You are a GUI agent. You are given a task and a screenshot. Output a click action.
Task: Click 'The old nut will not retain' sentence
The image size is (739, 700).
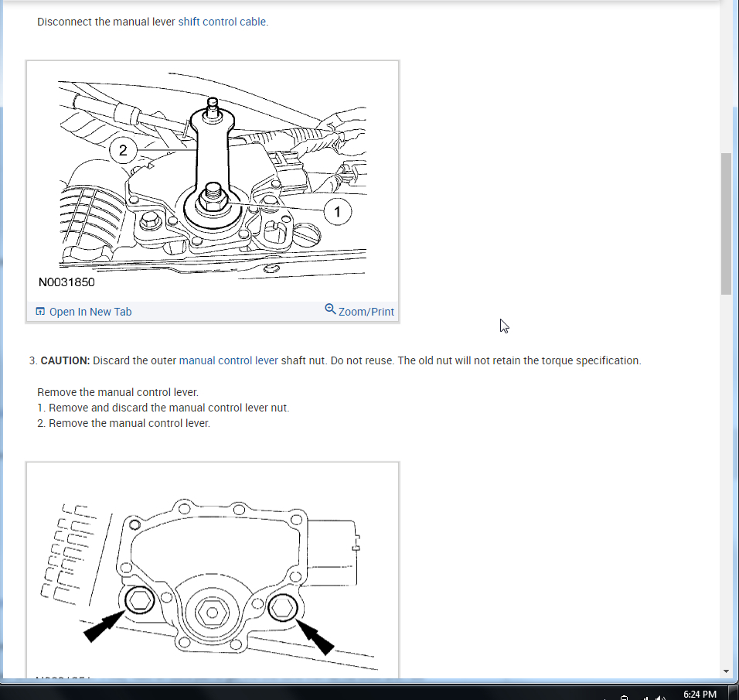point(519,360)
